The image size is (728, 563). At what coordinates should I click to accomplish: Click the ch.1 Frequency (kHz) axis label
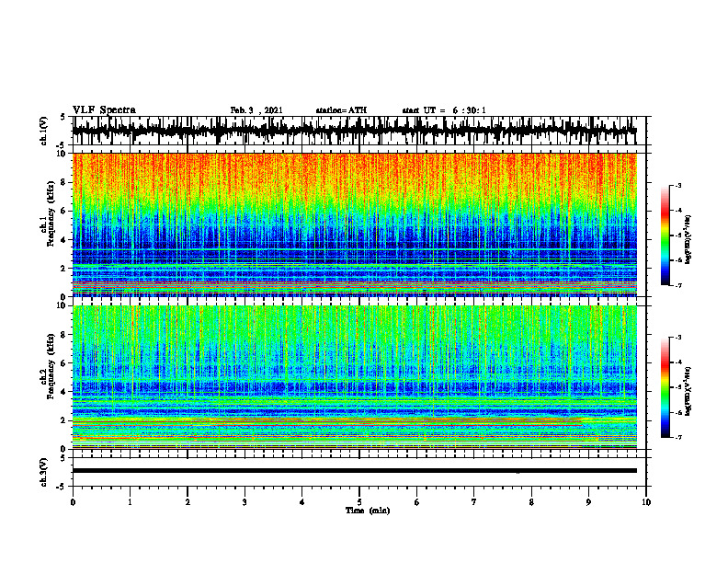click(x=48, y=213)
